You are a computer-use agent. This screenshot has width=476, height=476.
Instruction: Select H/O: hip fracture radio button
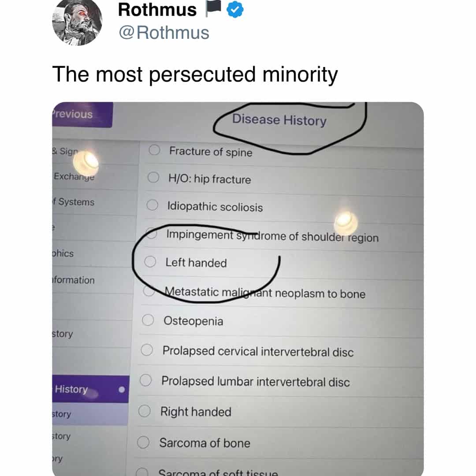point(153,178)
